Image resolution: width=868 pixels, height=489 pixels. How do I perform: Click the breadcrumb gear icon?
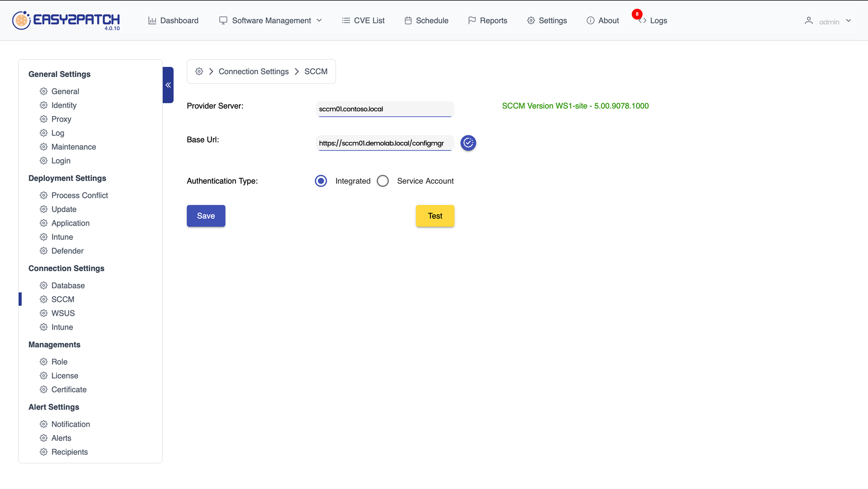tap(199, 71)
